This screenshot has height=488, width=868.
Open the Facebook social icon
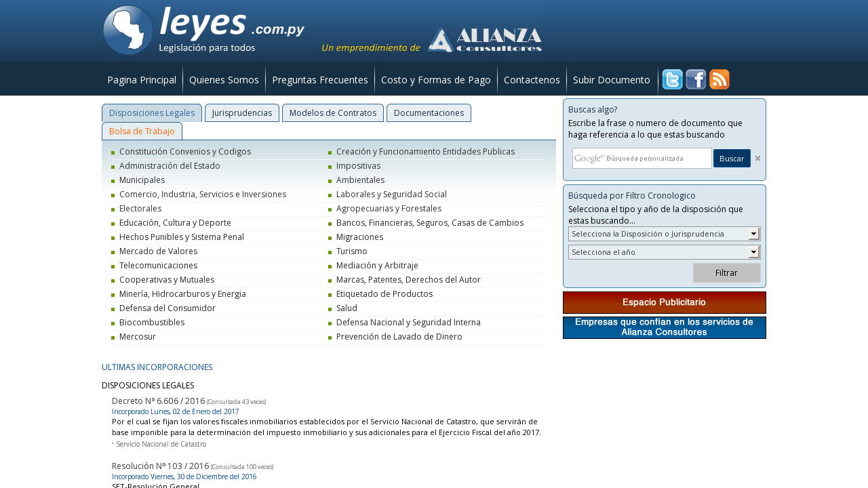click(696, 79)
